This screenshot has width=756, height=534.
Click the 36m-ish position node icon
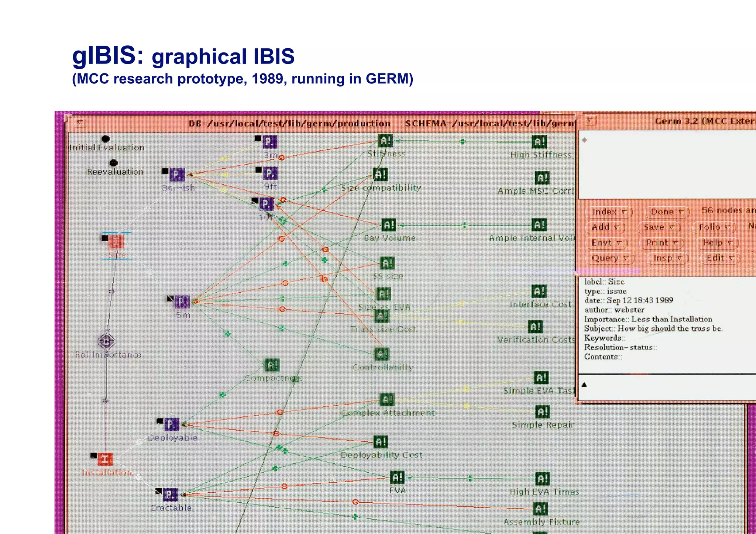pyautogui.click(x=177, y=175)
